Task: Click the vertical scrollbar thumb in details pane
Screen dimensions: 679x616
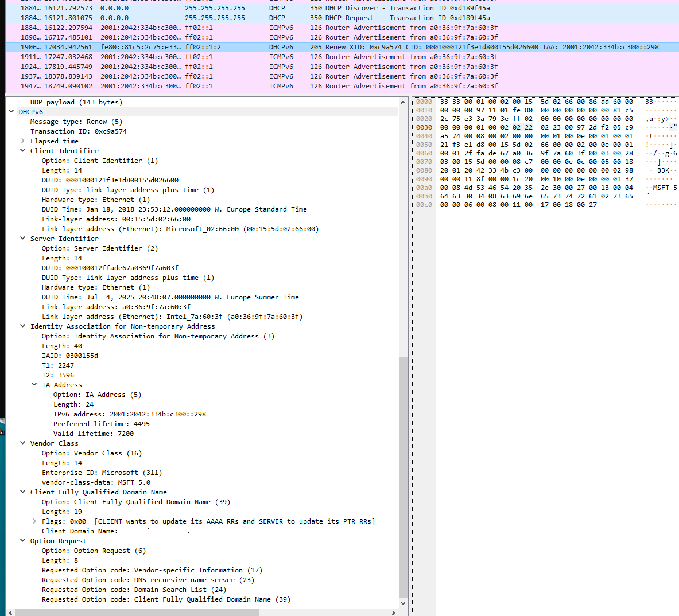Action: tap(403, 477)
